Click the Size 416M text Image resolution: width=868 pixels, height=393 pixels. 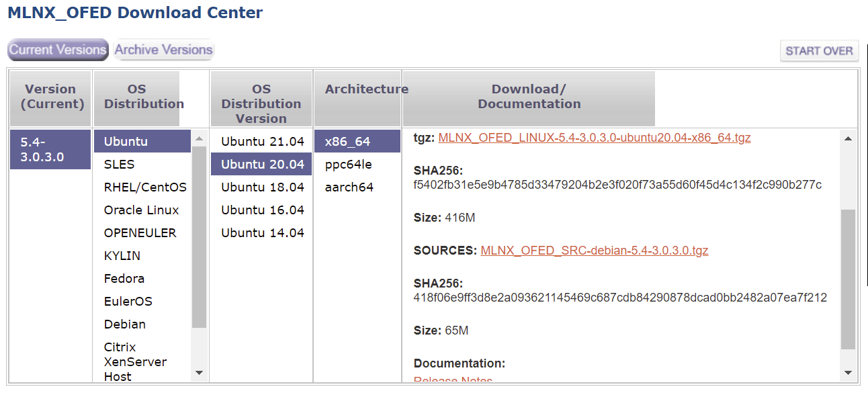(x=445, y=218)
